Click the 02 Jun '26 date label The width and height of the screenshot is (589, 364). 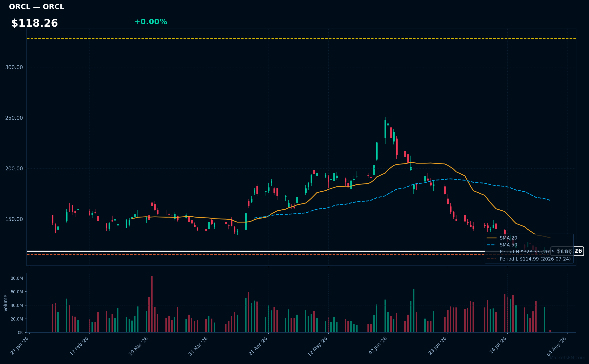click(378, 346)
